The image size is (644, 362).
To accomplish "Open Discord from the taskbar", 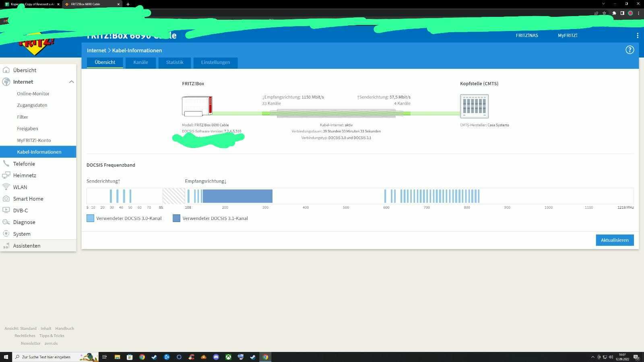I will pyautogui.click(x=216, y=357).
